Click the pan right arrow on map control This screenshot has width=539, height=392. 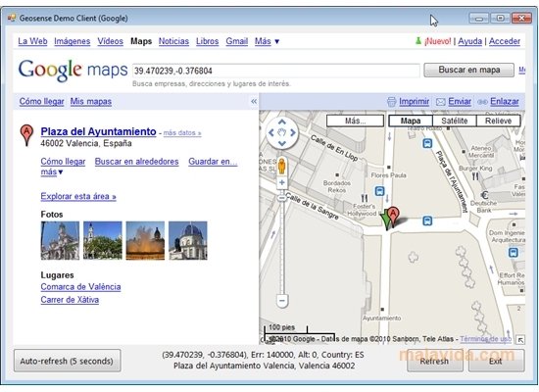click(x=293, y=132)
